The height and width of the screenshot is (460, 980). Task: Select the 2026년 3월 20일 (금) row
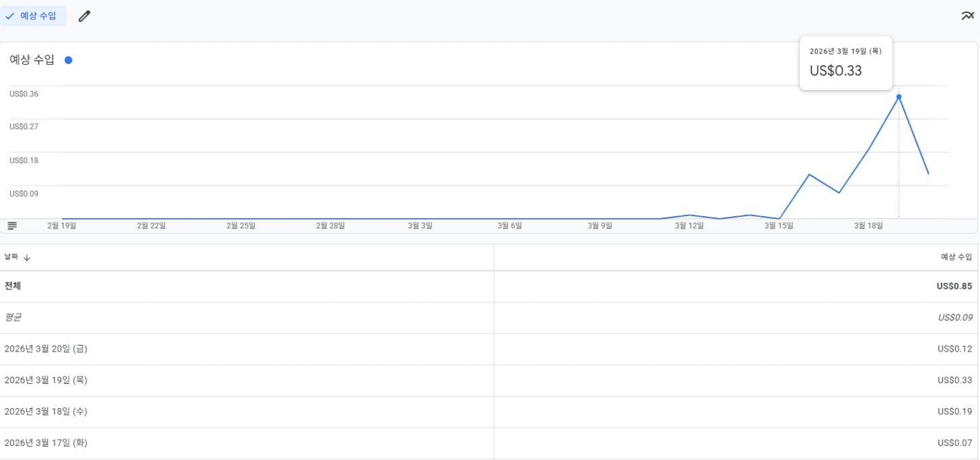(46, 349)
